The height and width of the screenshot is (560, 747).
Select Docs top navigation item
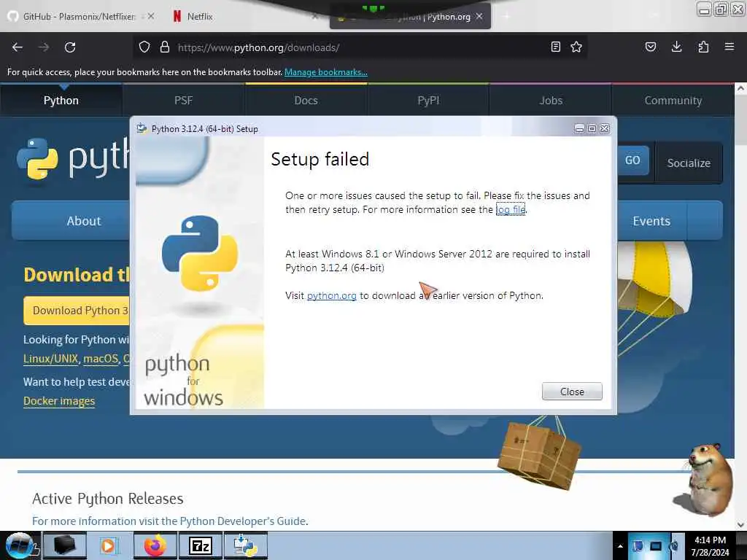(x=306, y=101)
